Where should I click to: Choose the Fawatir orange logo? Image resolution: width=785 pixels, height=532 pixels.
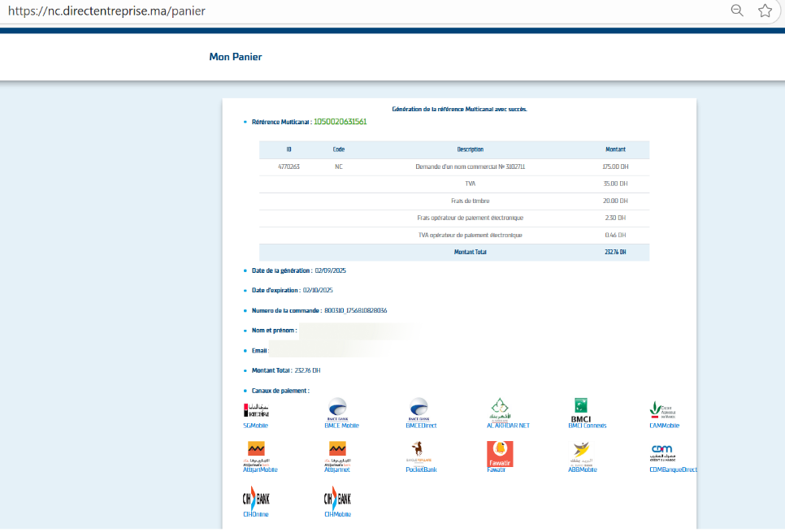click(x=500, y=452)
